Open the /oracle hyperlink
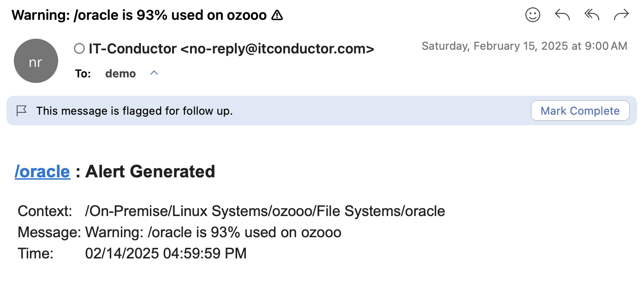The image size is (644, 281). pos(42,171)
